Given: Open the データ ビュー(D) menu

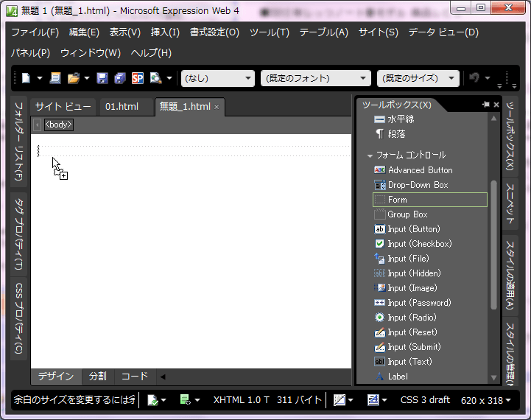Looking at the screenshot, I should coord(443,32).
